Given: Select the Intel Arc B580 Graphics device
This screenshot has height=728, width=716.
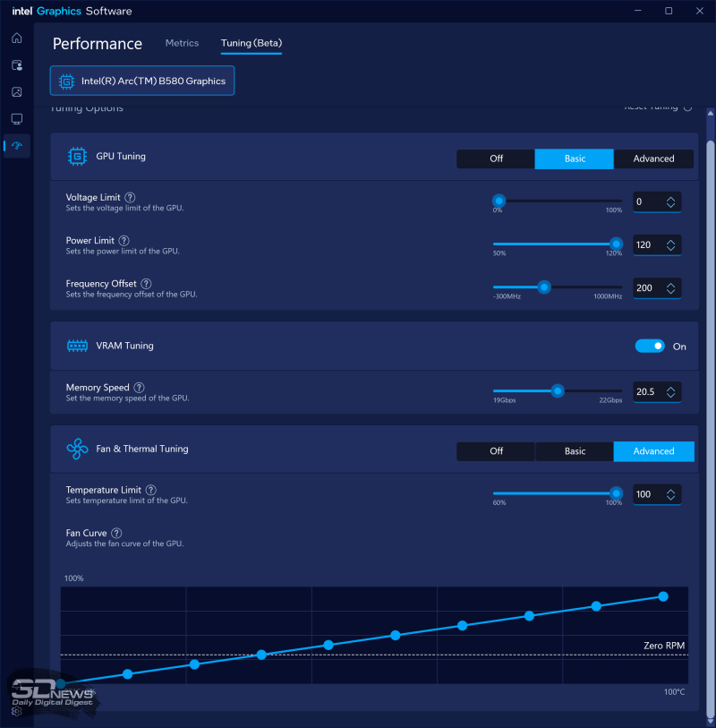Looking at the screenshot, I should 142,81.
